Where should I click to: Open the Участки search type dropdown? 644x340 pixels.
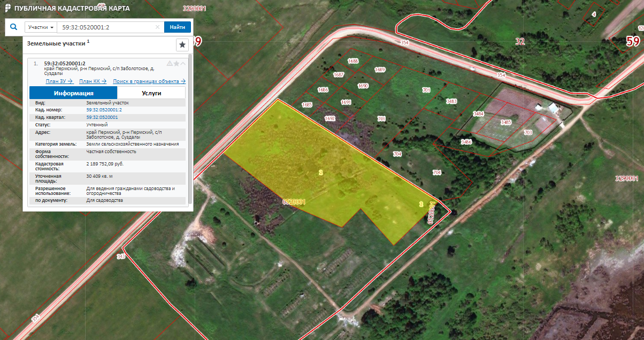click(41, 27)
